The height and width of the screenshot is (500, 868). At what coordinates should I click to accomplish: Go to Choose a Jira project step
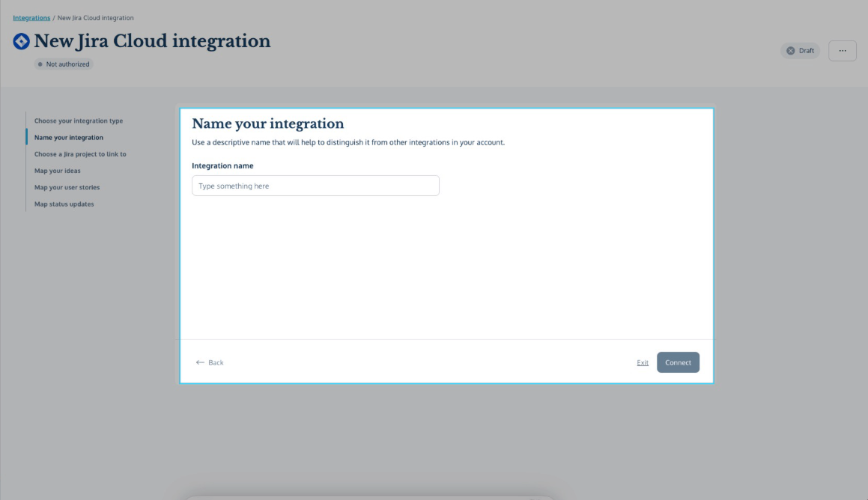point(80,153)
